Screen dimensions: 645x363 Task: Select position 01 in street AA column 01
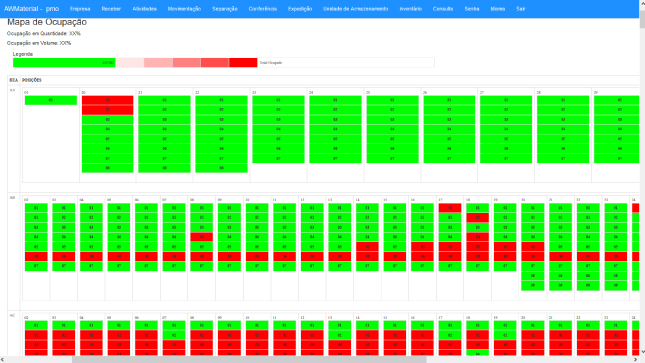click(x=51, y=100)
